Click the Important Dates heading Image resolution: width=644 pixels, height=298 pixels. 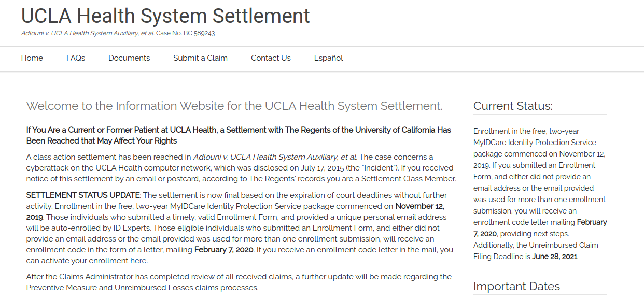tap(516, 286)
